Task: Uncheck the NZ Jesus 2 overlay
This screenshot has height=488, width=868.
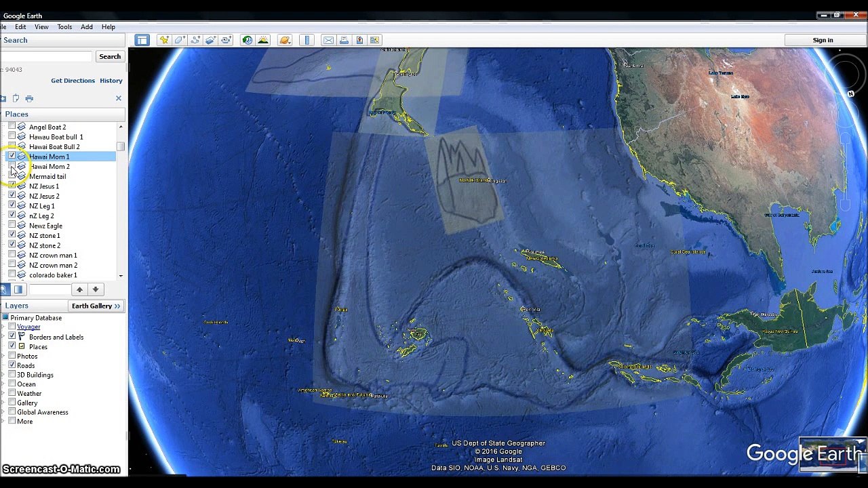Action: pyautogui.click(x=12, y=196)
